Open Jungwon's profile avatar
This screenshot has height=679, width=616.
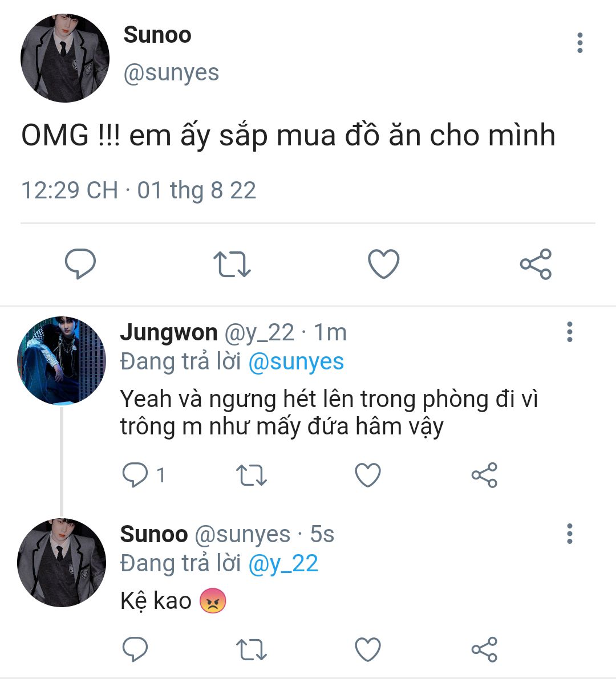point(62,360)
